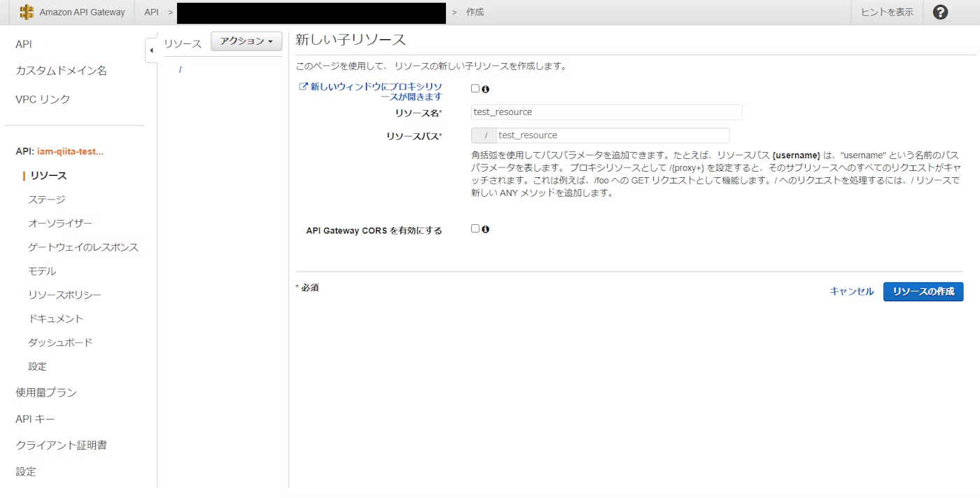Click the リソースパス input field

612,135
